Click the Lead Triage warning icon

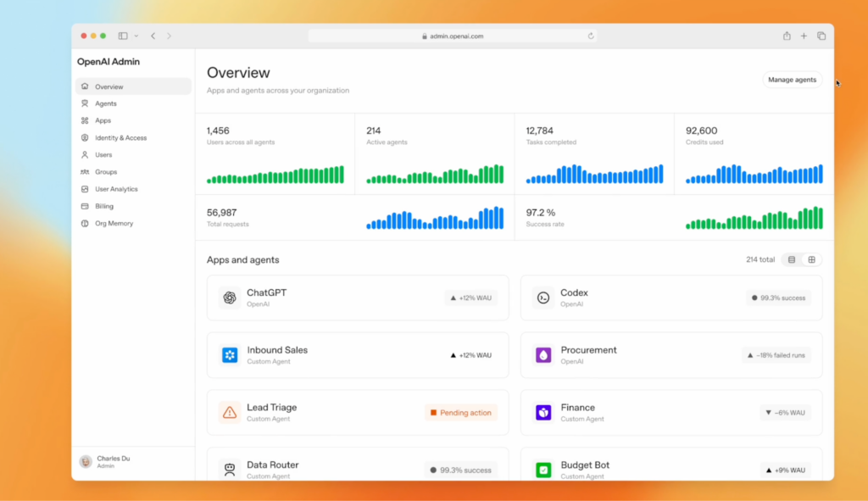(x=229, y=412)
